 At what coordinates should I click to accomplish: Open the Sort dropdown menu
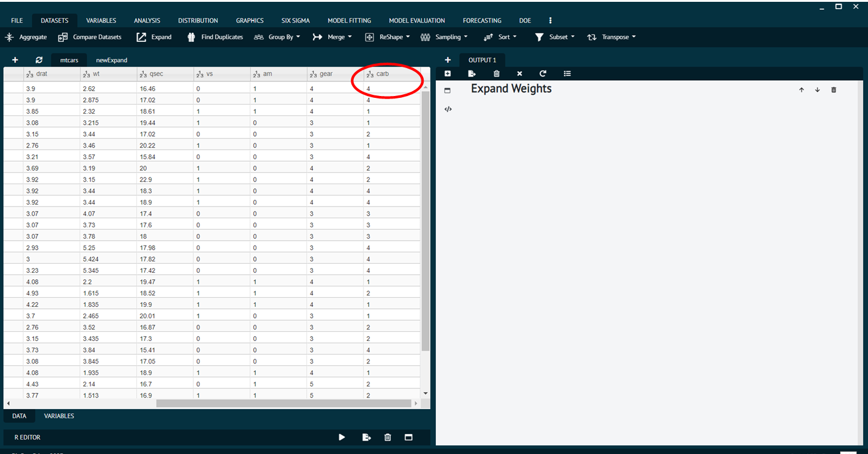coord(500,37)
